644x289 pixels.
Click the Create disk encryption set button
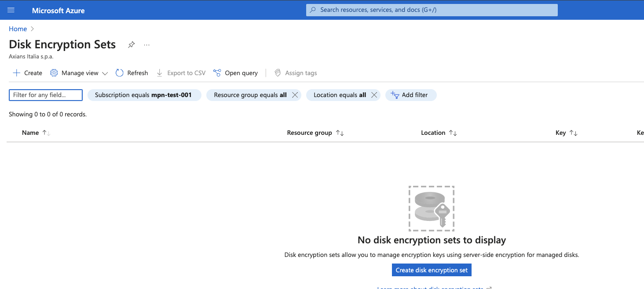click(x=432, y=270)
